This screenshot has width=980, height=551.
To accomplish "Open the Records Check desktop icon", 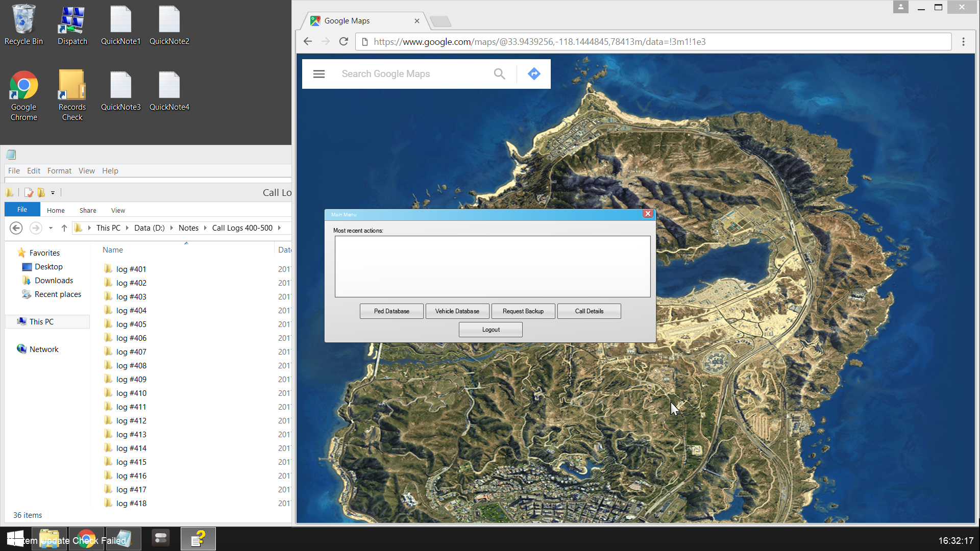I will (x=72, y=95).
